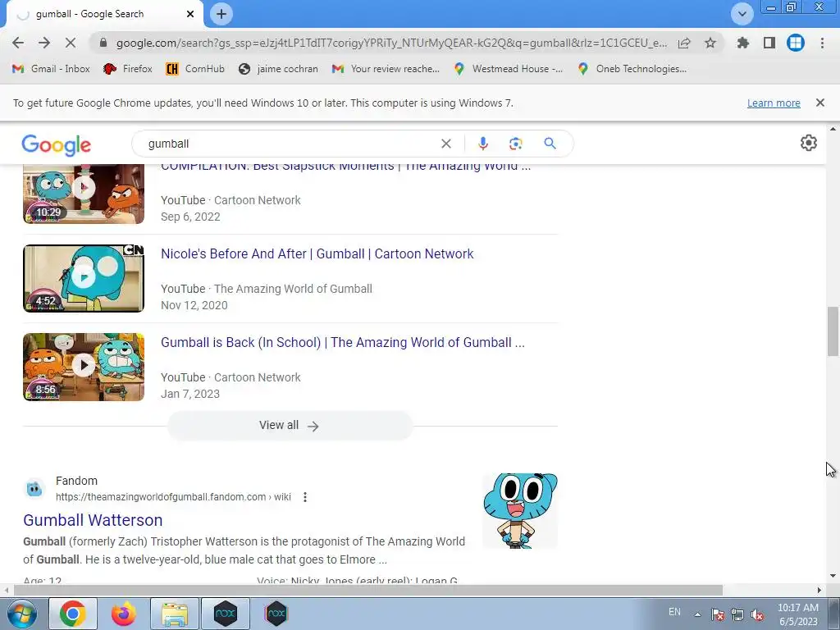
Task: Toggle the Chrome side panel
Action: coord(769,43)
